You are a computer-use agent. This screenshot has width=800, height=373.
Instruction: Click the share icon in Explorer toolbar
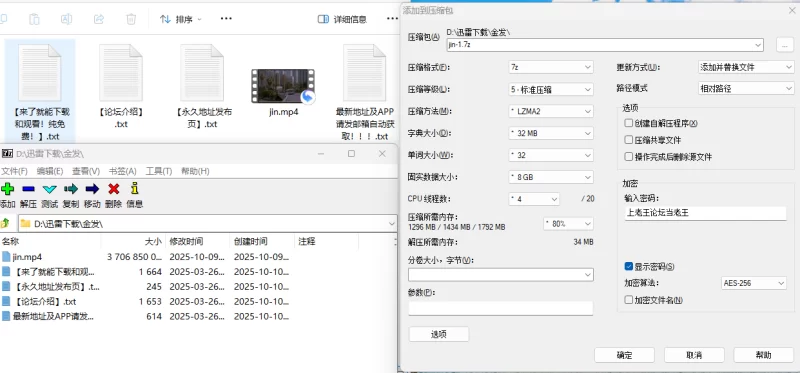pyautogui.click(x=99, y=19)
